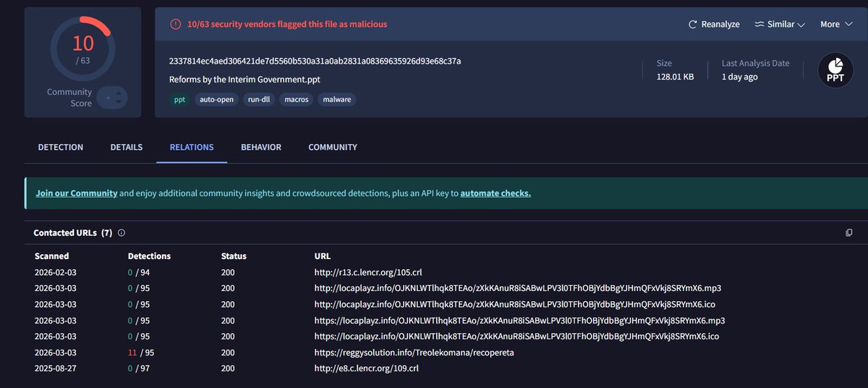Click the 10 / 63 detection score gauge
The width and height of the screenshot is (868, 388).
[83, 48]
